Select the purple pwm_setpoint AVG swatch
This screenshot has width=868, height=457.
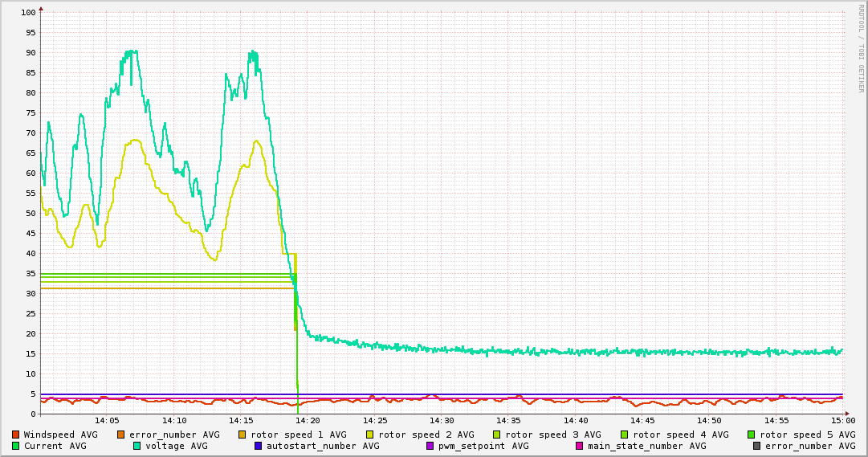click(x=430, y=446)
